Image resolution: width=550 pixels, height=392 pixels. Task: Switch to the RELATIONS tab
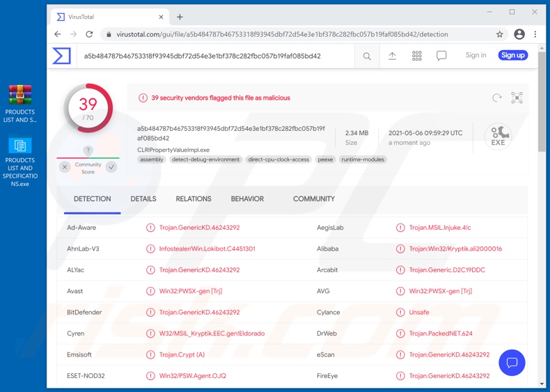click(194, 199)
